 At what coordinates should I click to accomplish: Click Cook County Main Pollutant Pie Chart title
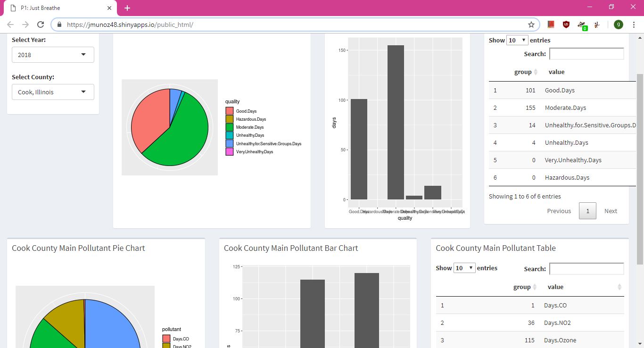[78, 248]
